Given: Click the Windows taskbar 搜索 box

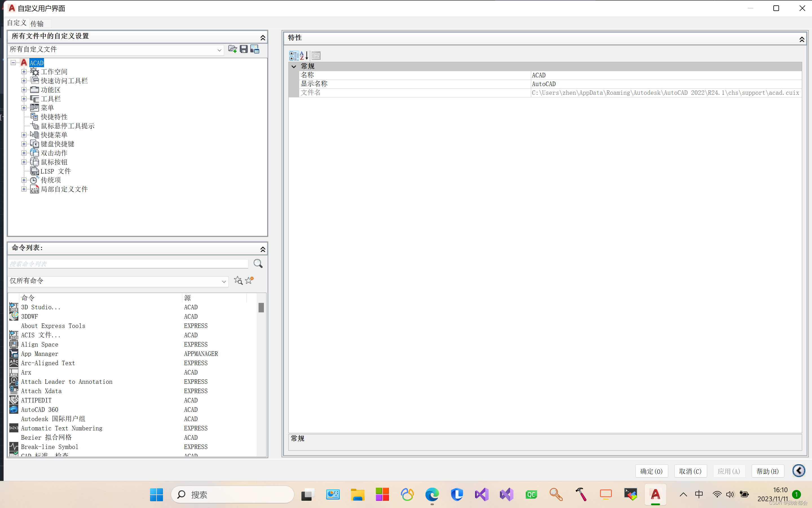Looking at the screenshot, I should pyautogui.click(x=233, y=494).
